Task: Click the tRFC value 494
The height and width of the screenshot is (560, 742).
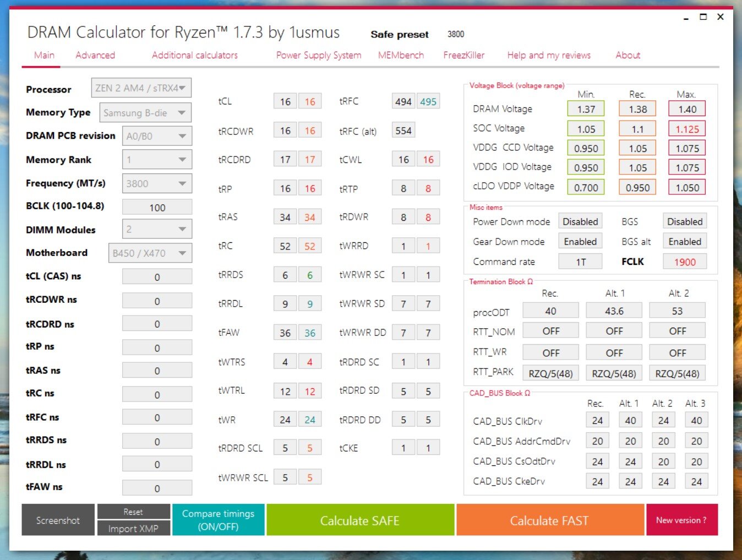Action: coord(403,101)
